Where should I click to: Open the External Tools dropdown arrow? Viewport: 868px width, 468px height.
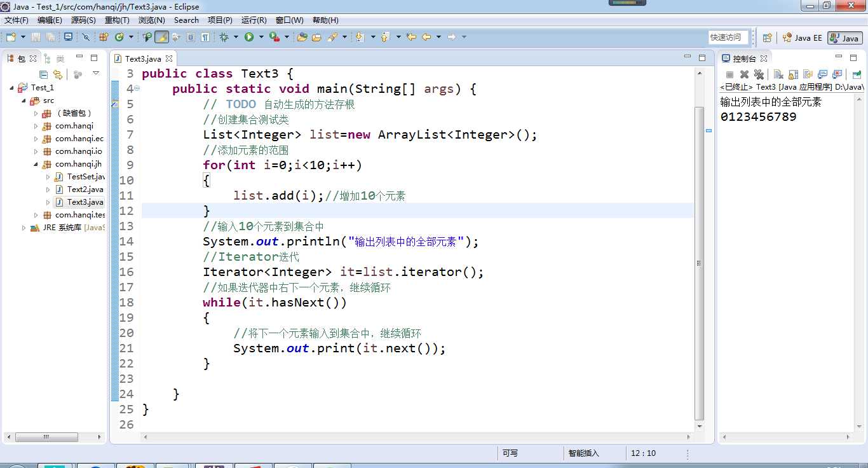[x=287, y=38]
